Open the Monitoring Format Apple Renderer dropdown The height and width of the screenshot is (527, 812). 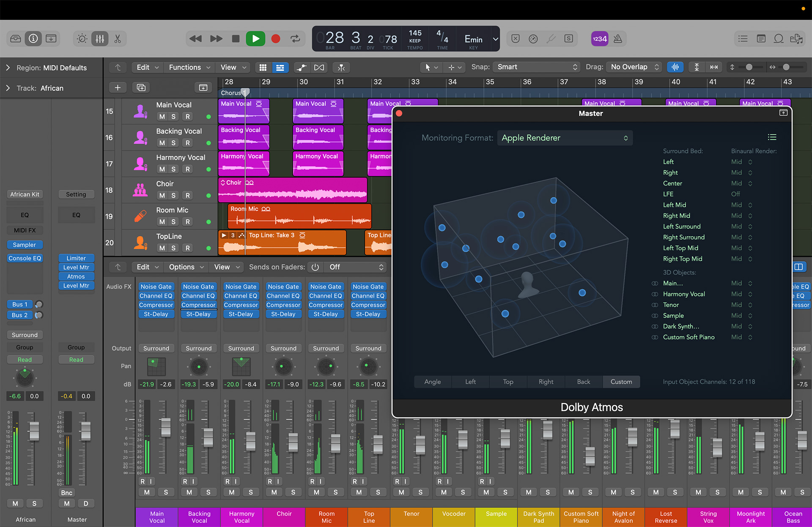pyautogui.click(x=565, y=138)
